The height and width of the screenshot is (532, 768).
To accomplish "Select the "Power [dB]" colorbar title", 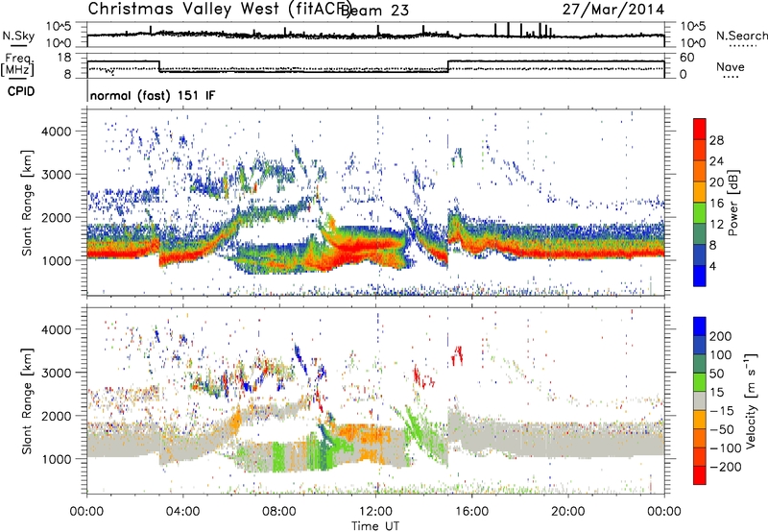I will (x=732, y=203).
